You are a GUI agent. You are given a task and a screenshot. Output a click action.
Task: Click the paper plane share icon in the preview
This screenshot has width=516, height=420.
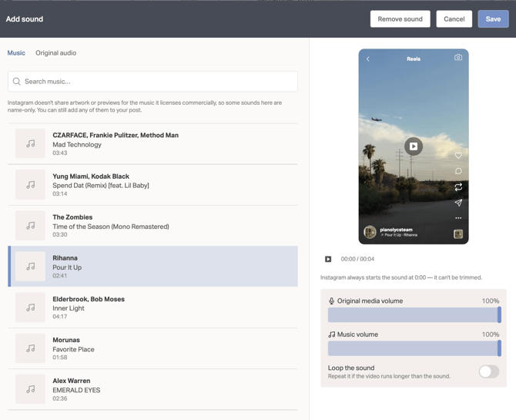458,203
